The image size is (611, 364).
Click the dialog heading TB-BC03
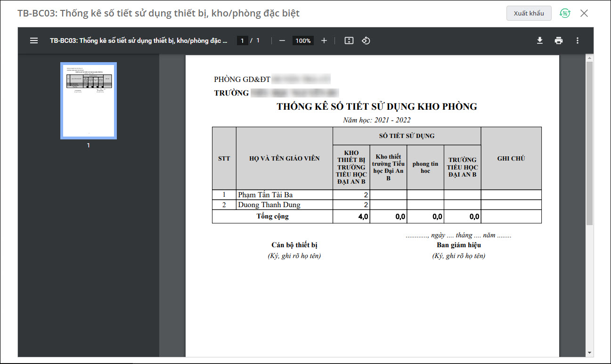click(x=158, y=13)
